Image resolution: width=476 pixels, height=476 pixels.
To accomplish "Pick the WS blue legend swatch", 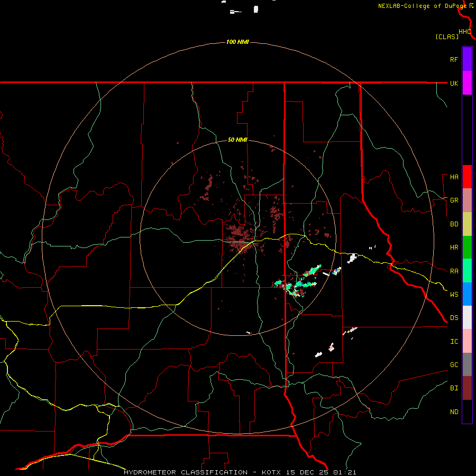I will [467, 294].
